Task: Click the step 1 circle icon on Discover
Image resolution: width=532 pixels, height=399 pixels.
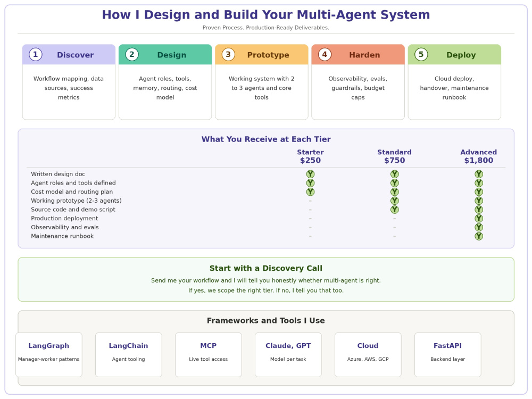Action: [36, 54]
